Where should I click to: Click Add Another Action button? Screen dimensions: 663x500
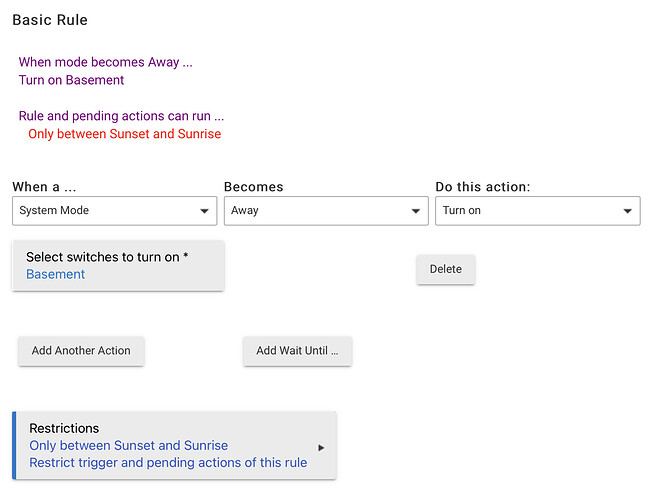[81, 351]
